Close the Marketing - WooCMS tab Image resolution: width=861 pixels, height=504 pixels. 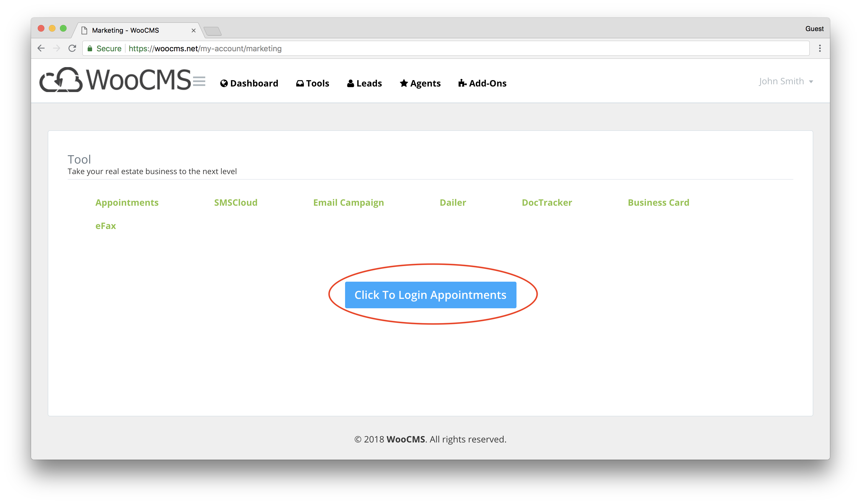pyautogui.click(x=193, y=30)
